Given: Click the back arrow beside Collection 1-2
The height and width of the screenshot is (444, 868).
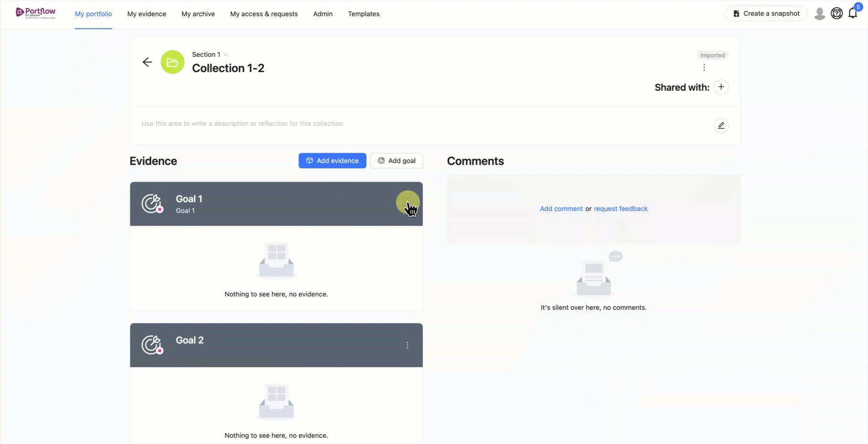Looking at the screenshot, I should tap(147, 62).
